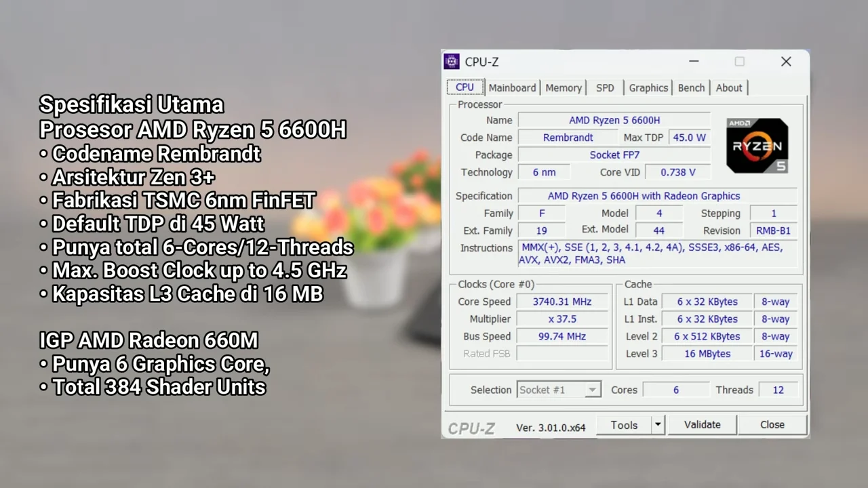Click the CPU-Z logo text at bottom left
Screen dimensions: 868x488
click(471, 428)
